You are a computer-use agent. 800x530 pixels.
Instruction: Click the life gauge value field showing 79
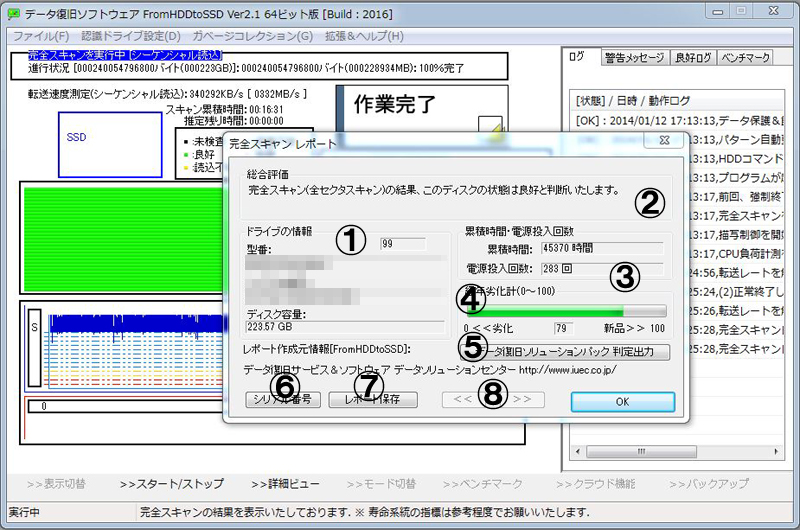[x=564, y=328]
